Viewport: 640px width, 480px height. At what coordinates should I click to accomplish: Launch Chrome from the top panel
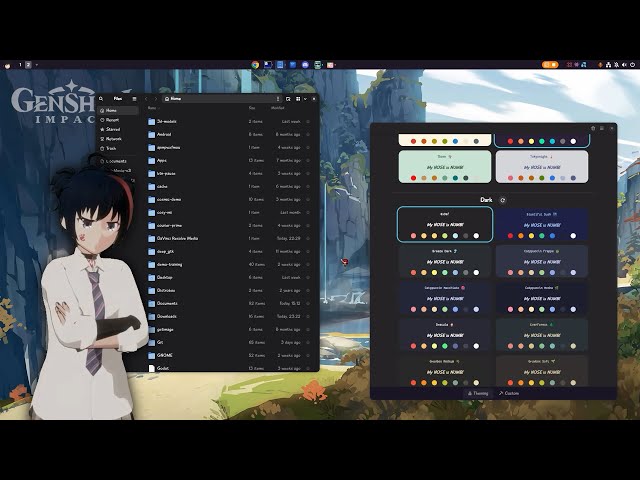coord(255,64)
